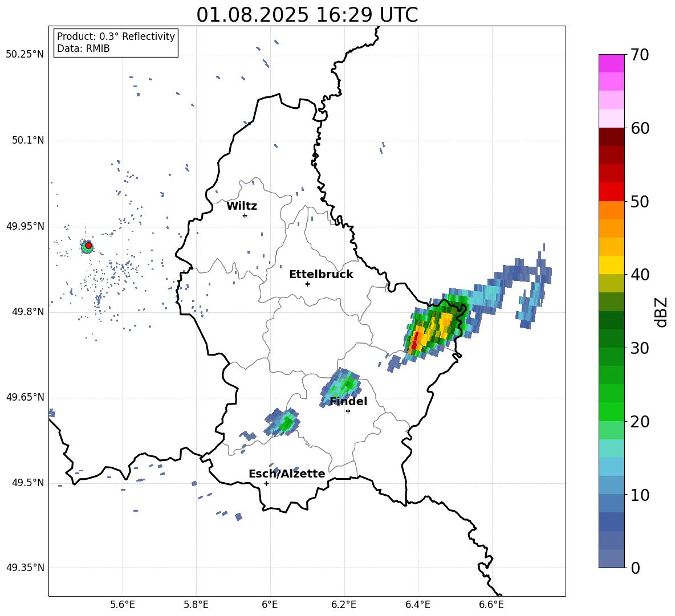Image resolution: width=675 pixels, height=616 pixels.
Task: Click the 6.6°E longitude label
Action: click(x=491, y=605)
